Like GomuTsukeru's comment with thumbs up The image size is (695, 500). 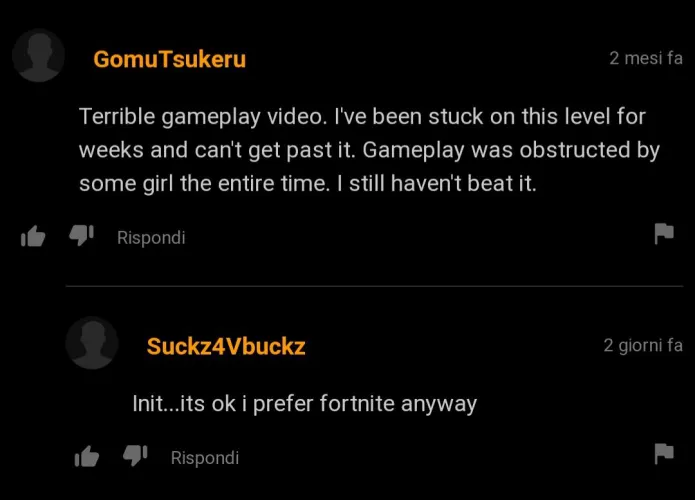click(33, 236)
